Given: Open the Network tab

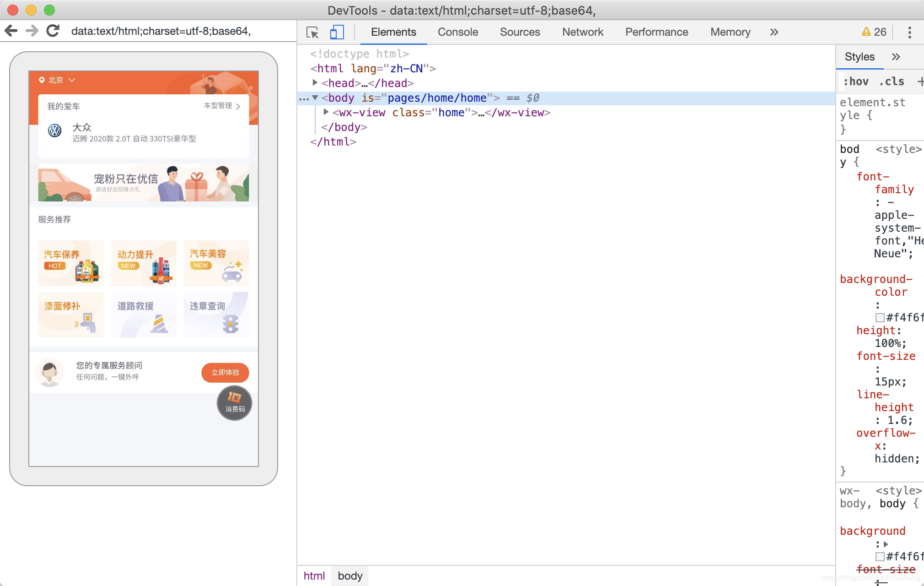Looking at the screenshot, I should (582, 32).
